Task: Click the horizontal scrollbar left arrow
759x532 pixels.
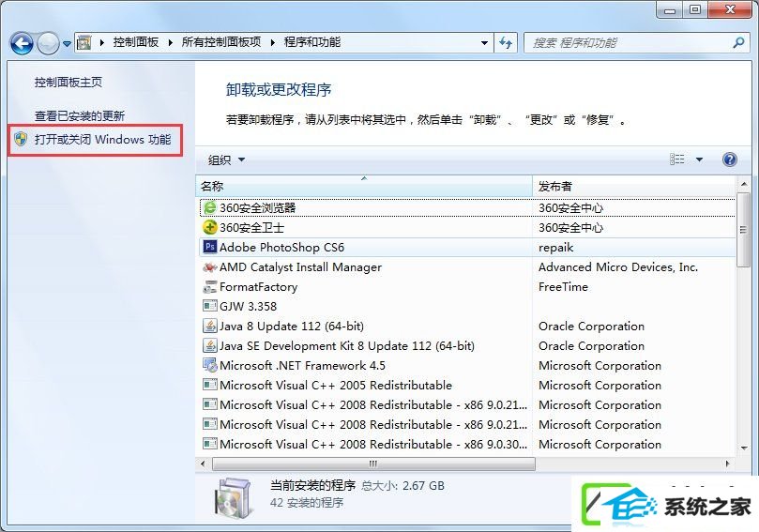Action: click(203, 464)
